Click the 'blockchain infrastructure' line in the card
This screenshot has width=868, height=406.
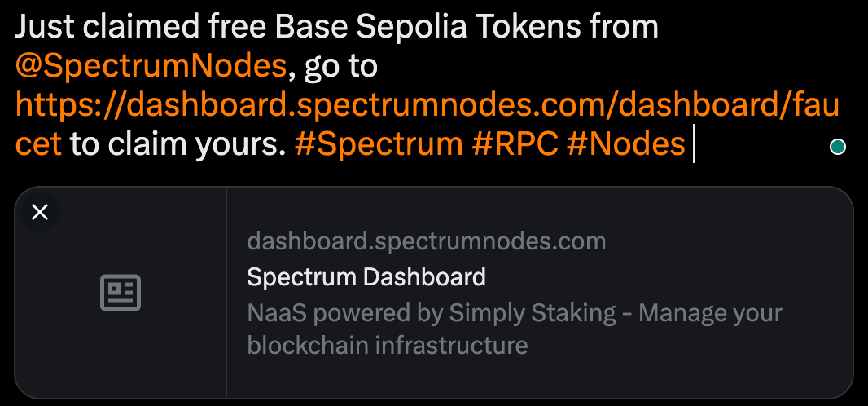tap(387, 346)
